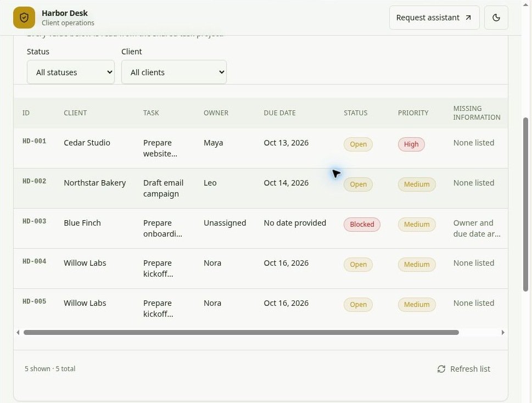Image resolution: width=532 pixels, height=403 pixels.
Task: Click the ID column header
Action: click(x=26, y=113)
